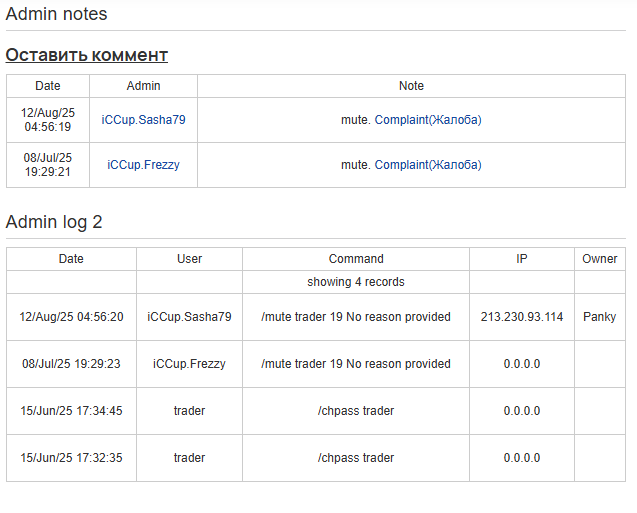Select the /chpass trader command at 17:34:45
637x513 pixels.
coord(356,411)
